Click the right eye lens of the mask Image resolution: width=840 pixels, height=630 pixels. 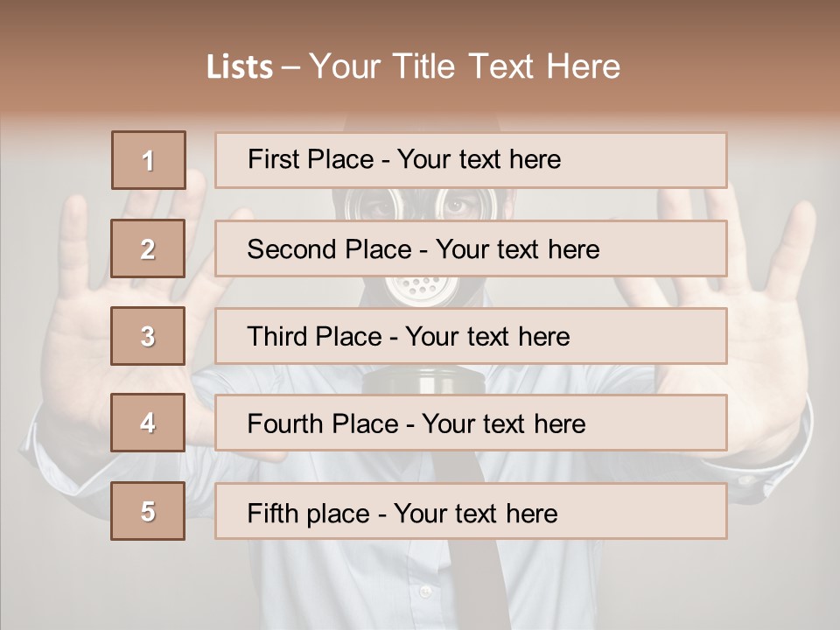pyautogui.click(x=458, y=205)
